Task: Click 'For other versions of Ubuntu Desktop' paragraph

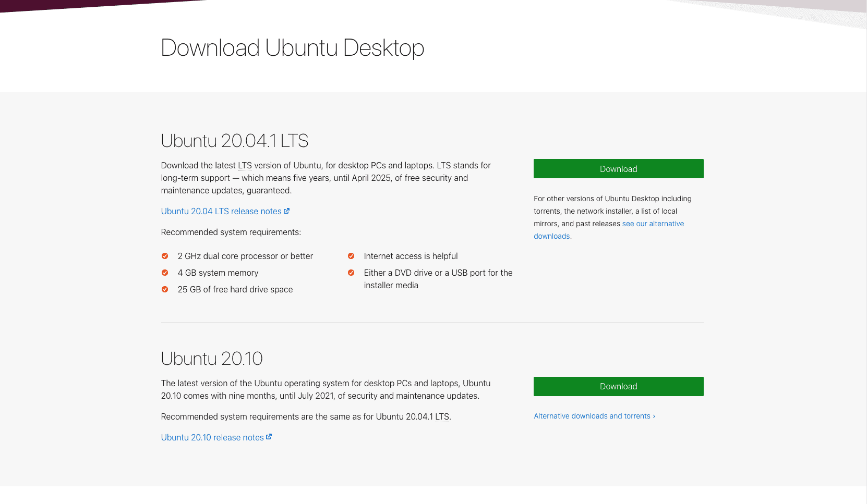Action: [612, 217]
